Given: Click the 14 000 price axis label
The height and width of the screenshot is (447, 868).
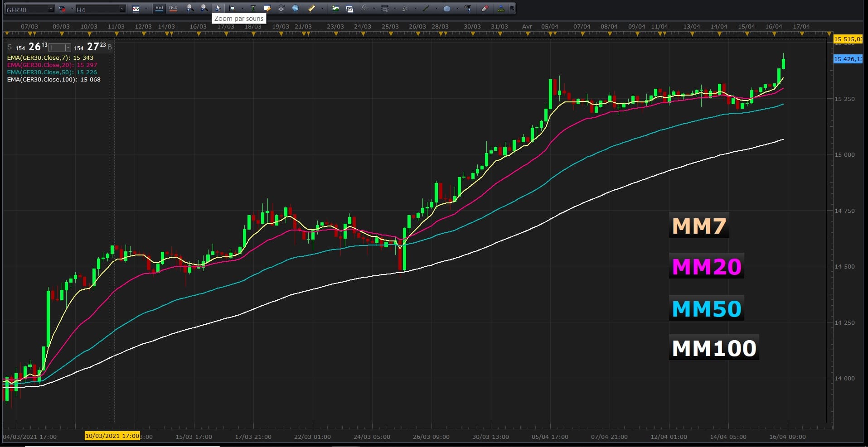Looking at the screenshot, I should (x=845, y=378).
